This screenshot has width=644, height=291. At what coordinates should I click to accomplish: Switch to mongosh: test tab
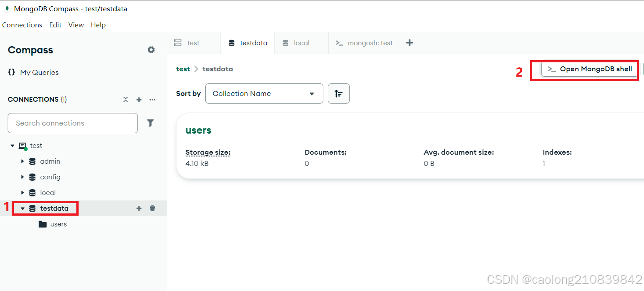pyautogui.click(x=364, y=43)
